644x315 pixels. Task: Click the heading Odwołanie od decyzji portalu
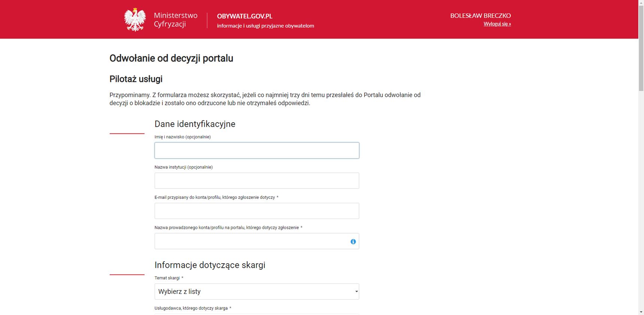click(x=171, y=58)
